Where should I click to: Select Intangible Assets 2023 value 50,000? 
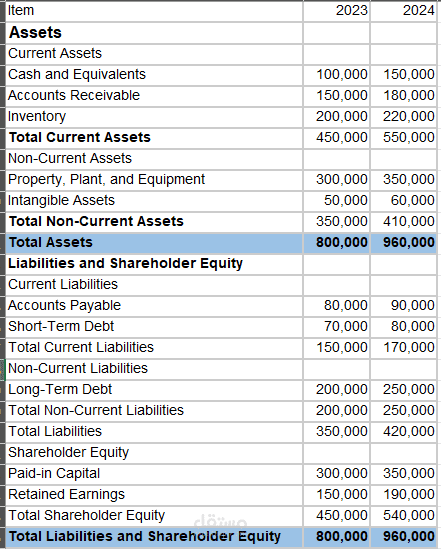pyautogui.click(x=337, y=201)
